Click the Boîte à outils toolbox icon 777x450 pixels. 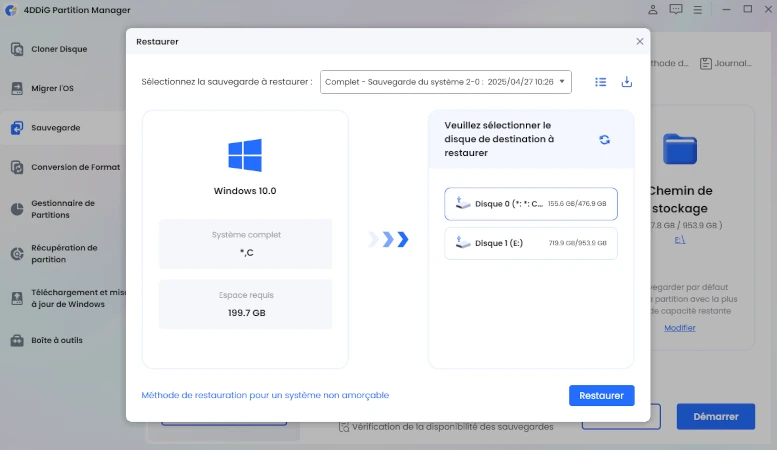click(x=17, y=340)
